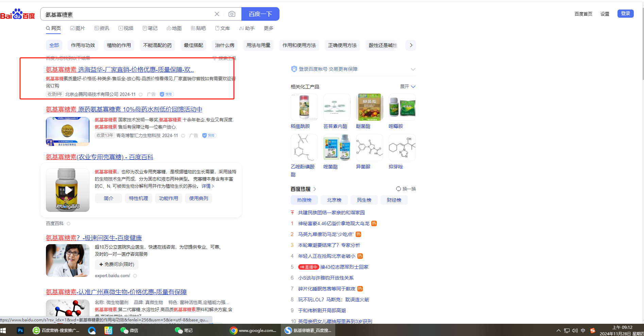Open image search via the camera icon
The height and width of the screenshot is (336, 644).
pyautogui.click(x=232, y=14)
